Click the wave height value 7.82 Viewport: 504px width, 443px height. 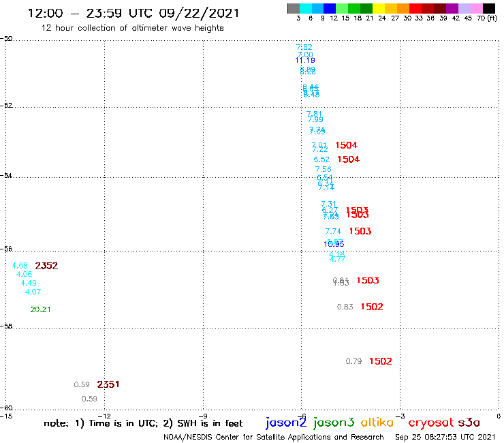[x=304, y=47]
